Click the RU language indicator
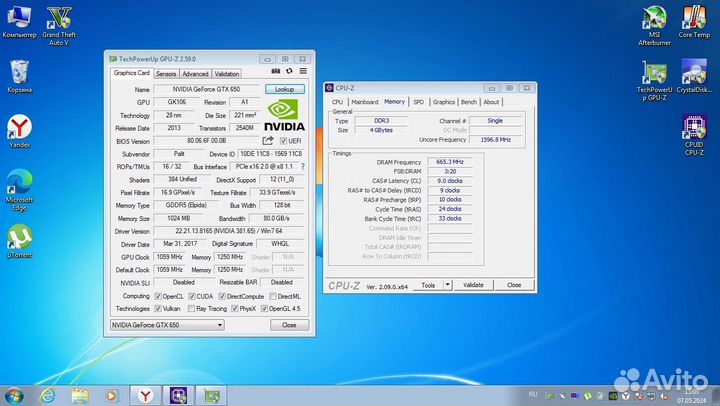Image resolution: width=720 pixels, height=406 pixels. (x=533, y=395)
